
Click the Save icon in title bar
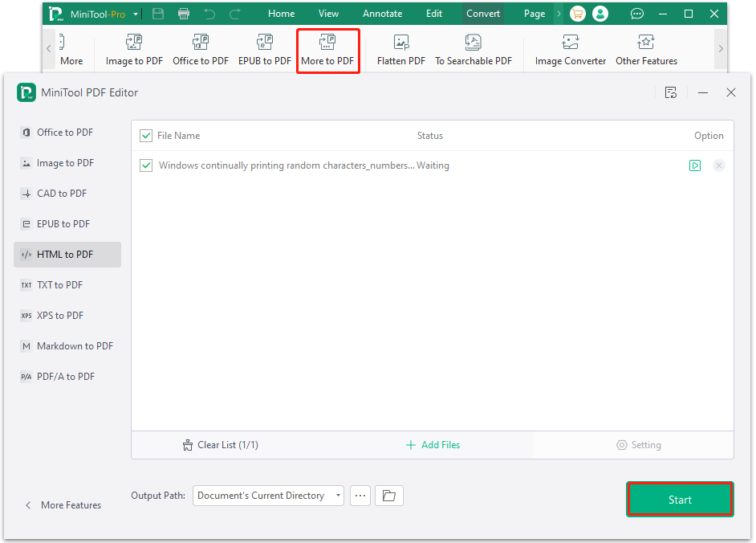(x=158, y=14)
